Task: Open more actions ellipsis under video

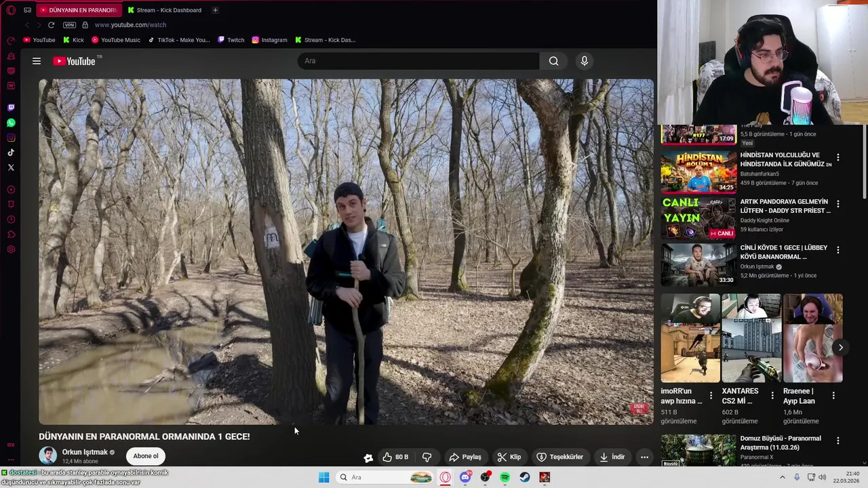Action: (x=644, y=457)
